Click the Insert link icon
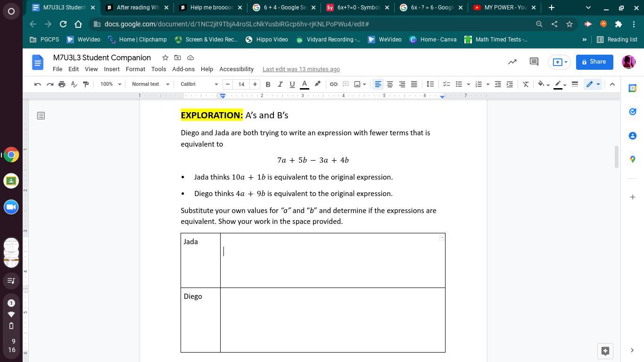The width and height of the screenshot is (644, 362). 333,84
